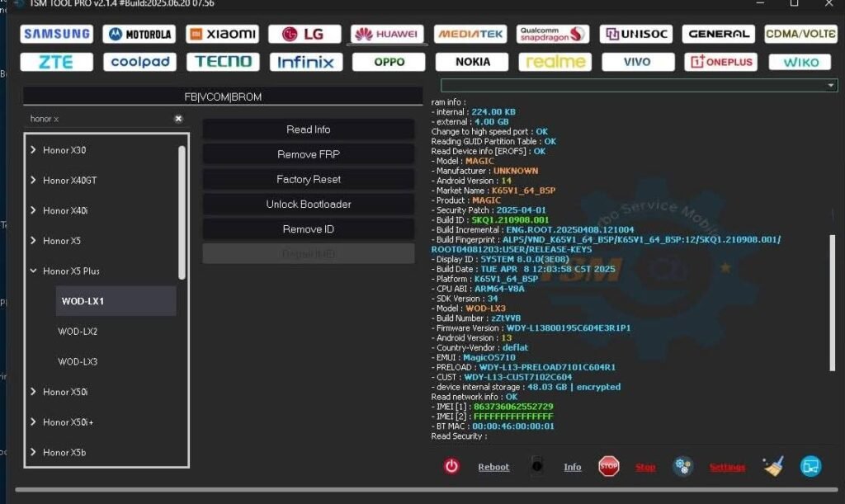
Task: Click the device list scrollbar
Action: click(x=182, y=213)
